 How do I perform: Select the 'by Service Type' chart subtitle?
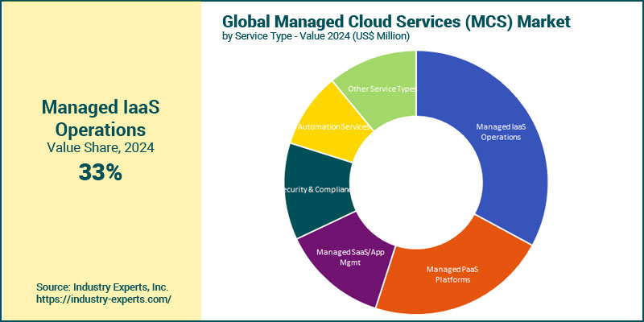316,36
